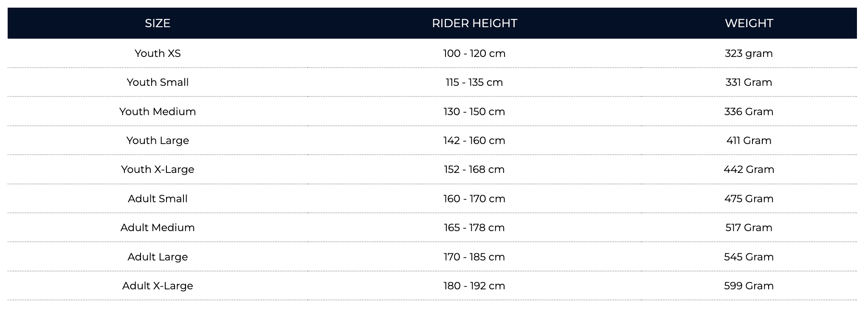The width and height of the screenshot is (868, 311).
Task: Click the 180 - 192 cm height value
Action: tap(474, 286)
